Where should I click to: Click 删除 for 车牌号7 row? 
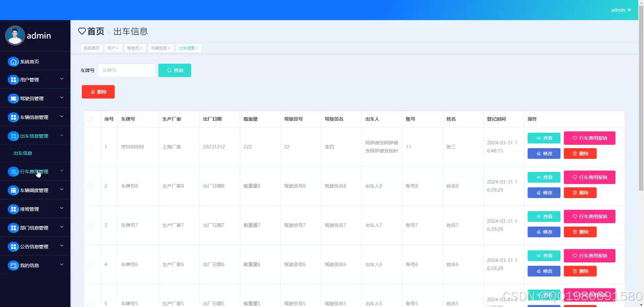click(580, 232)
